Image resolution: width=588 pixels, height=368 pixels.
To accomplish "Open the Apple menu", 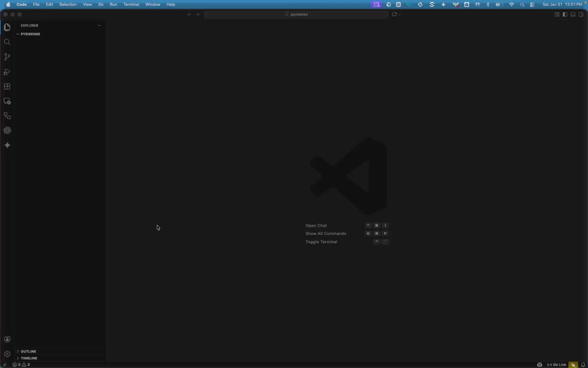I will (x=8, y=5).
